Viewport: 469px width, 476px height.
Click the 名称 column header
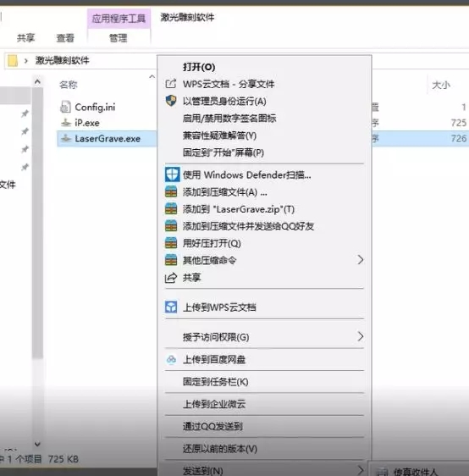tap(69, 85)
